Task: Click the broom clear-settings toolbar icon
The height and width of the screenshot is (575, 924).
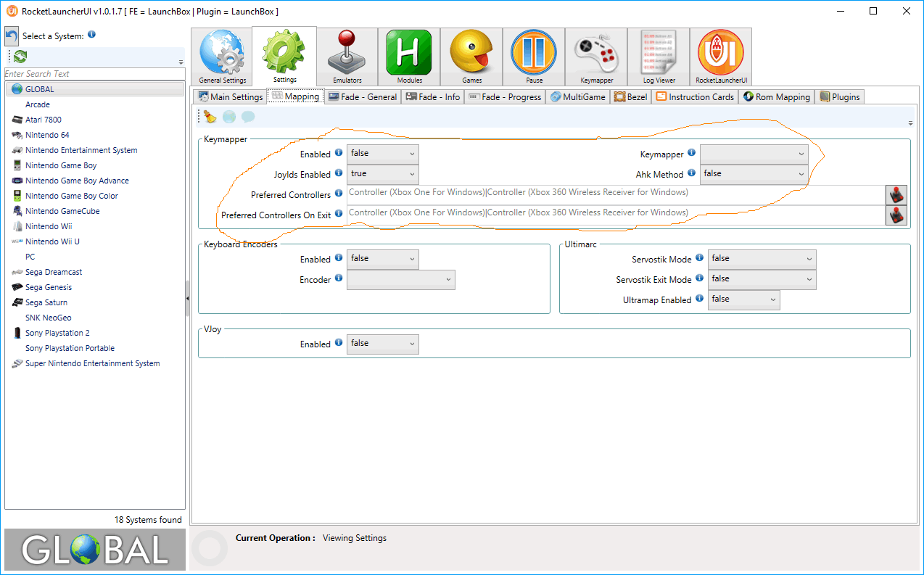Action: click(210, 117)
